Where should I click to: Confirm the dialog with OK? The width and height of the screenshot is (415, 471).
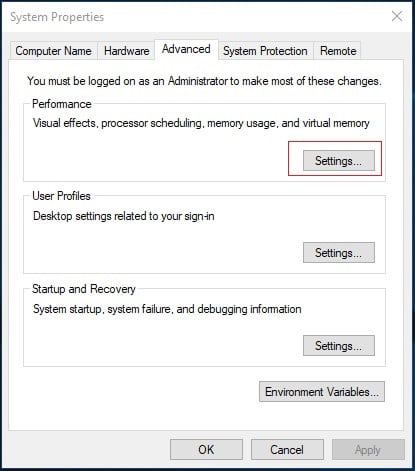point(206,450)
